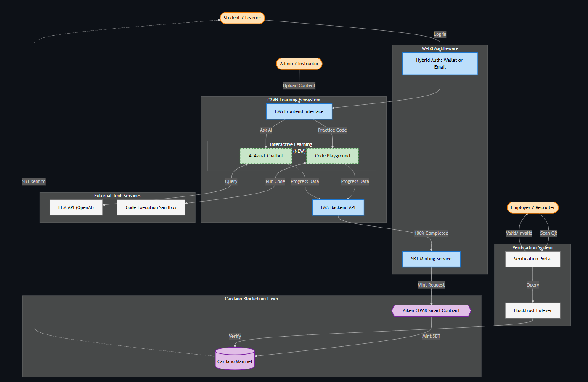This screenshot has height=382, width=588.
Task: Select the SBT sent to edge label
Action: (34, 182)
